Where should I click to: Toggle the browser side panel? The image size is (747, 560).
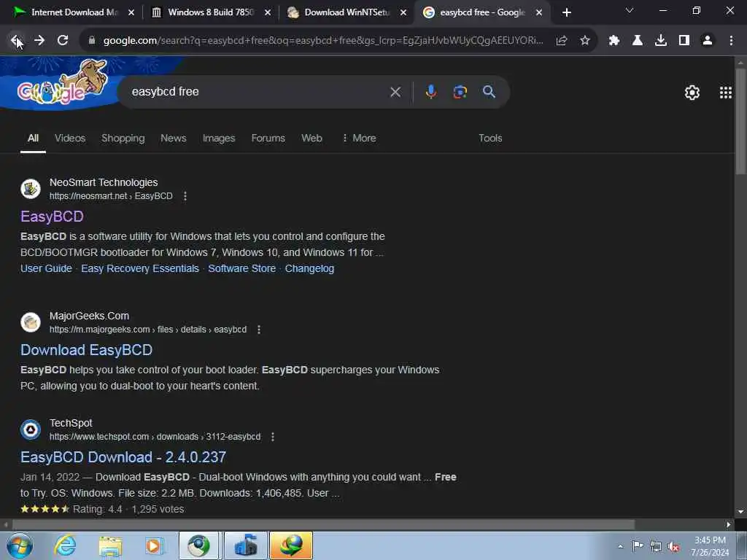click(684, 41)
